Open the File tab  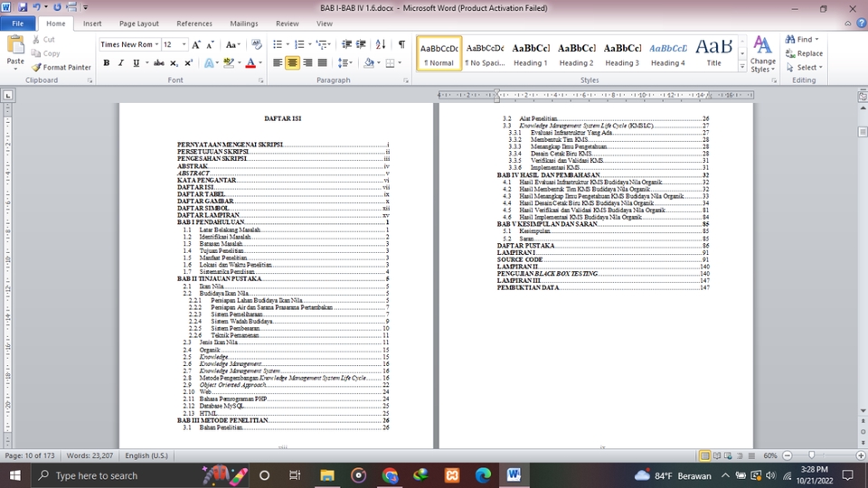pyautogui.click(x=18, y=23)
